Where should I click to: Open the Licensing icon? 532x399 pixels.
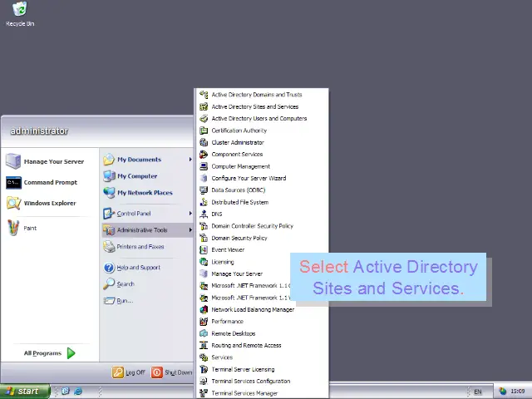point(204,262)
